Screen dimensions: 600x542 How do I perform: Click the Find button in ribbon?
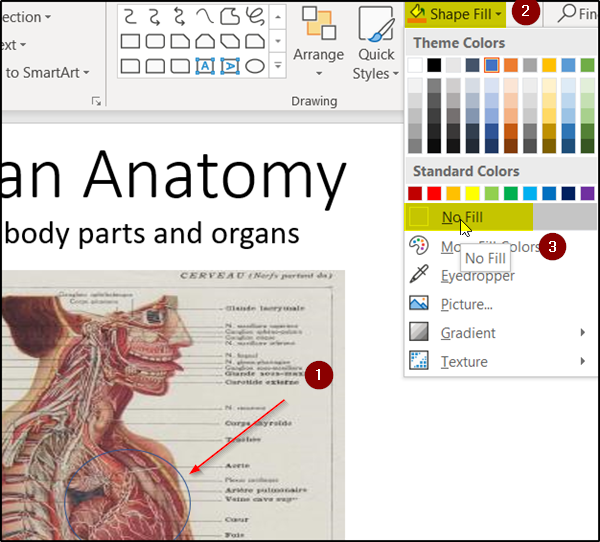tap(576, 14)
